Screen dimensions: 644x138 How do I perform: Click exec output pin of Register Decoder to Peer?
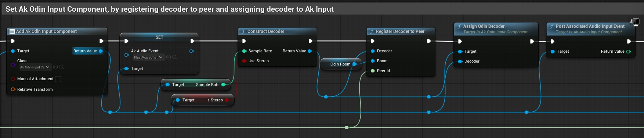coord(428,41)
